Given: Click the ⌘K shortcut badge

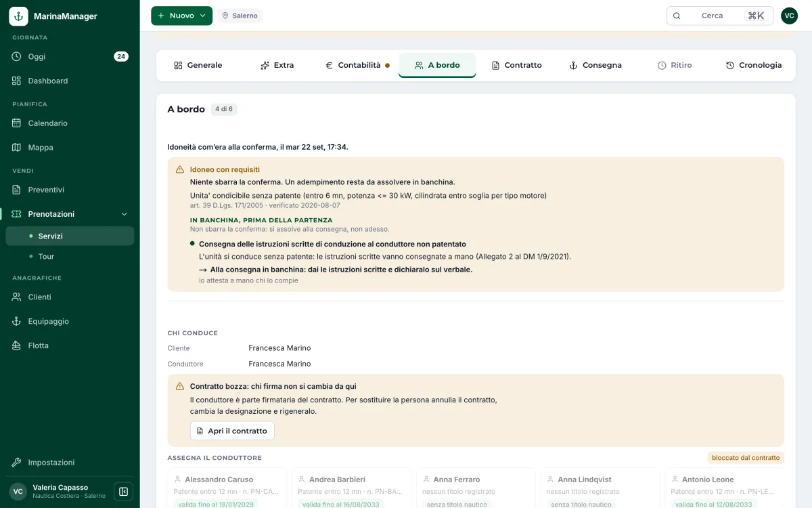Looking at the screenshot, I should click(756, 16).
